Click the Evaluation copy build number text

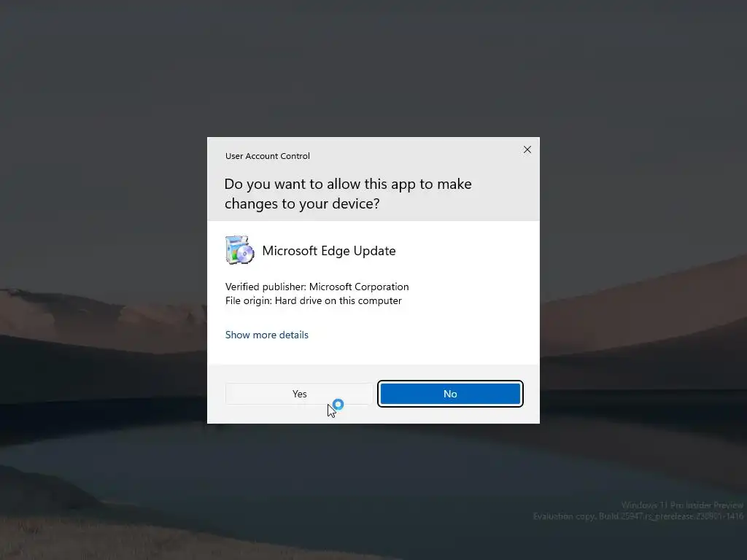pyautogui.click(x=638, y=516)
